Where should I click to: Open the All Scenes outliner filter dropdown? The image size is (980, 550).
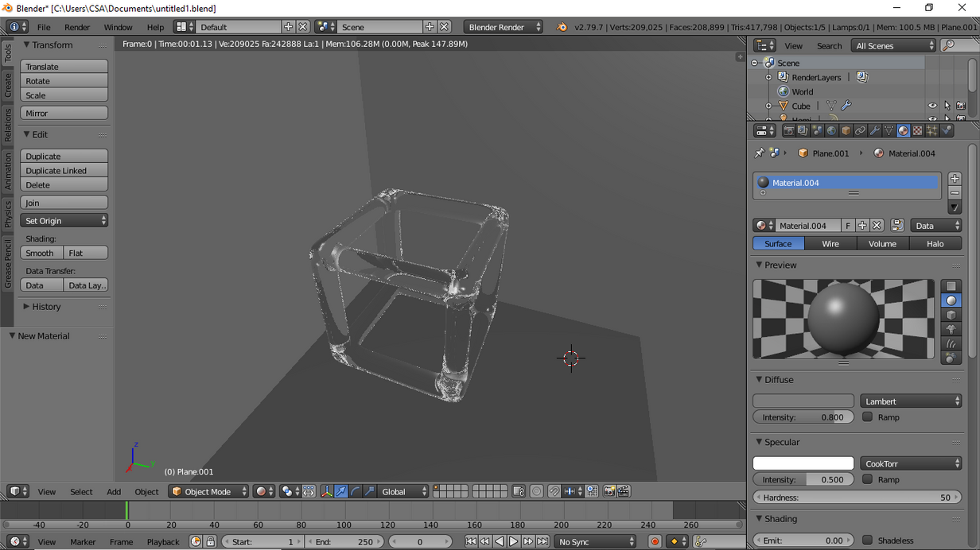(x=893, y=46)
